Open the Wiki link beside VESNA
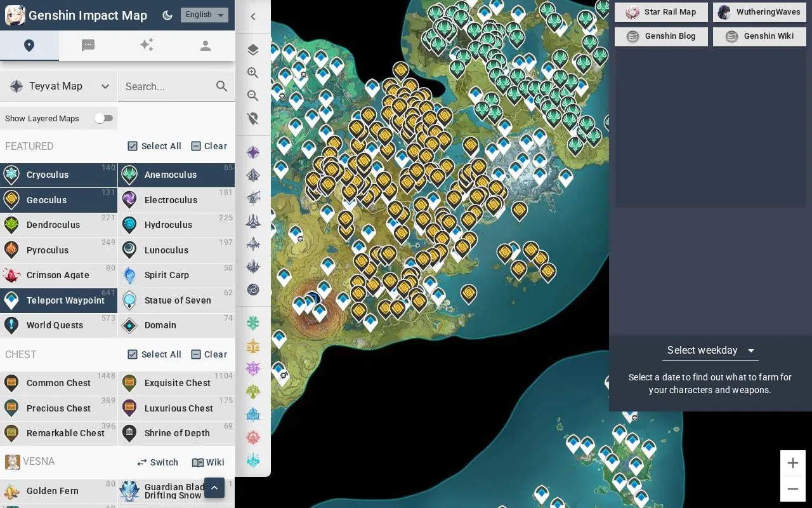 208,462
